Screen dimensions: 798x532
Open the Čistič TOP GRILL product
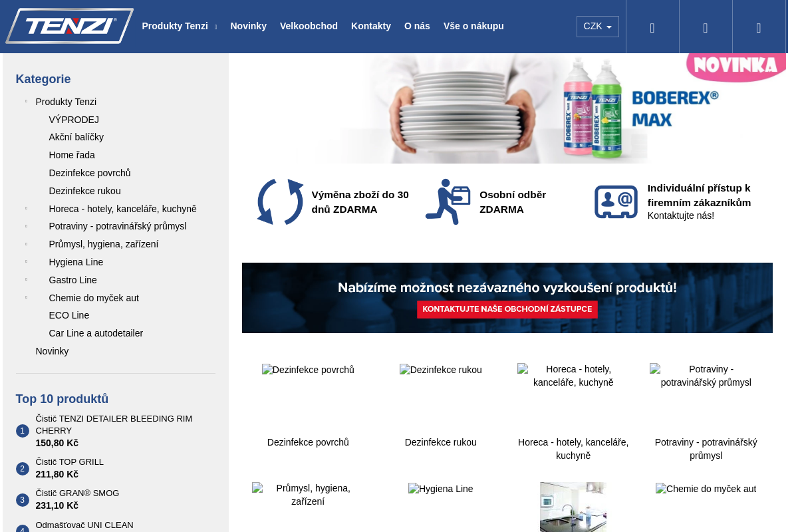click(x=70, y=462)
